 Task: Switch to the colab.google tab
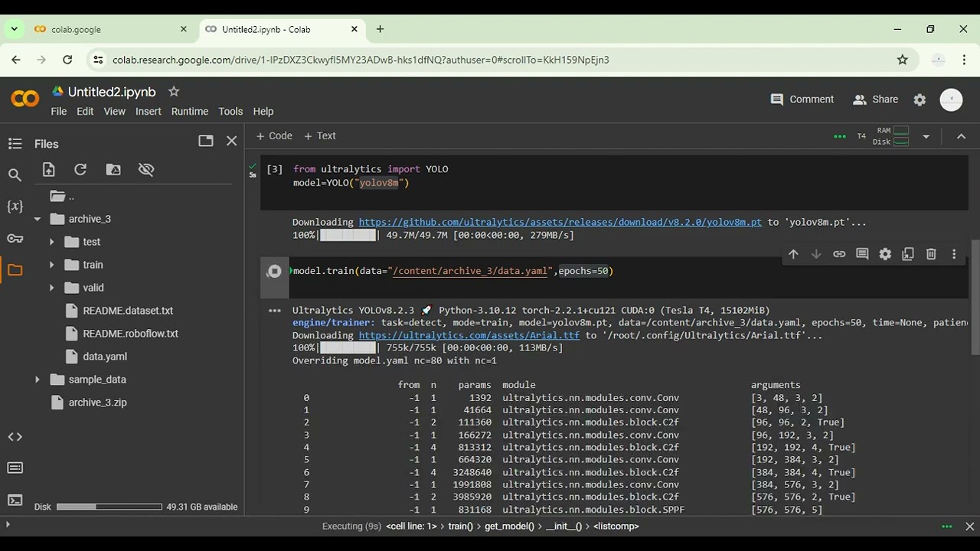(109, 29)
